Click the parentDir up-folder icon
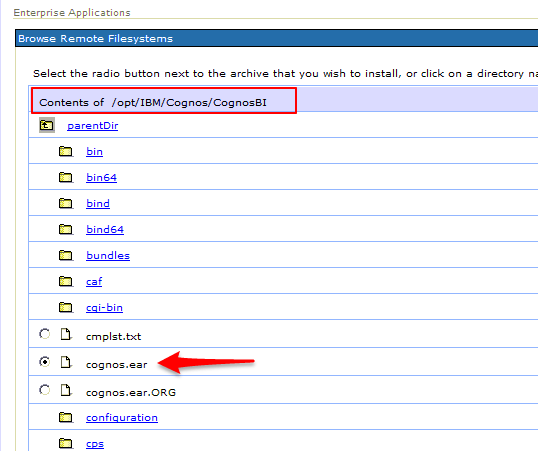The height and width of the screenshot is (451, 538). click(47, 125)
